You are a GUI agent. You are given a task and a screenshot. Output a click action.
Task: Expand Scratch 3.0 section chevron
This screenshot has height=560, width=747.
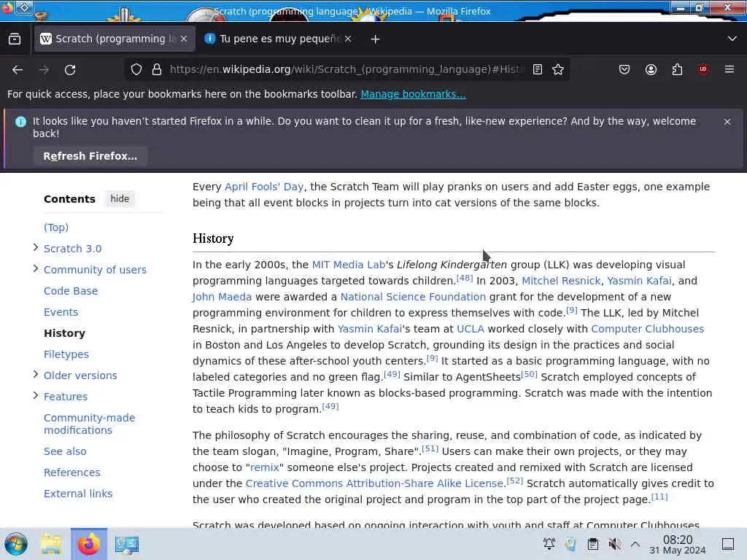[x=35, y=248]
